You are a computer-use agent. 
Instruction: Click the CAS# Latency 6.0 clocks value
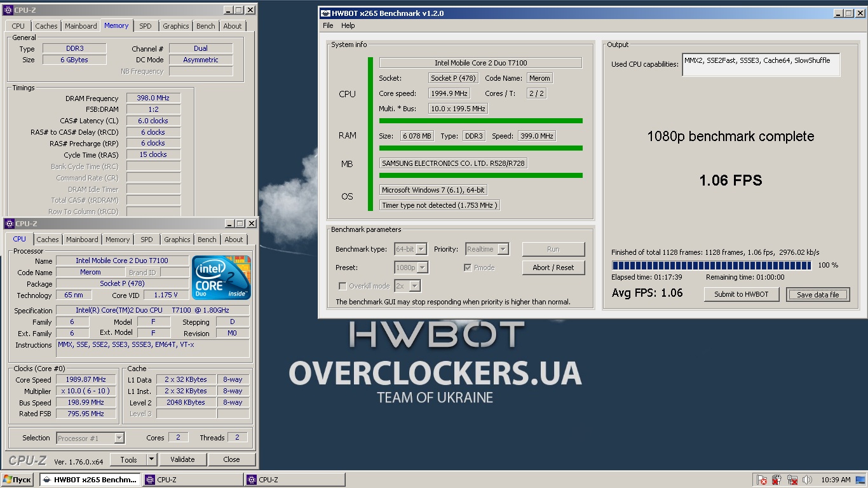pos(153,121)
